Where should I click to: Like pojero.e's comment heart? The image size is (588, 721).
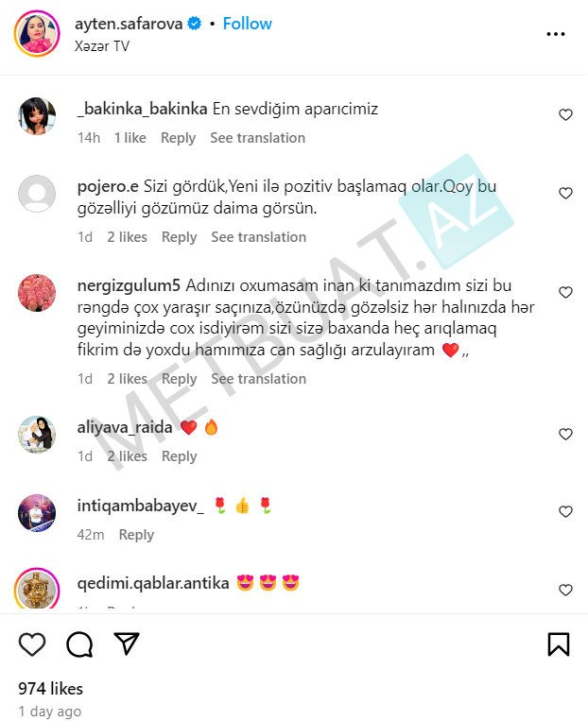coord(565,193)
